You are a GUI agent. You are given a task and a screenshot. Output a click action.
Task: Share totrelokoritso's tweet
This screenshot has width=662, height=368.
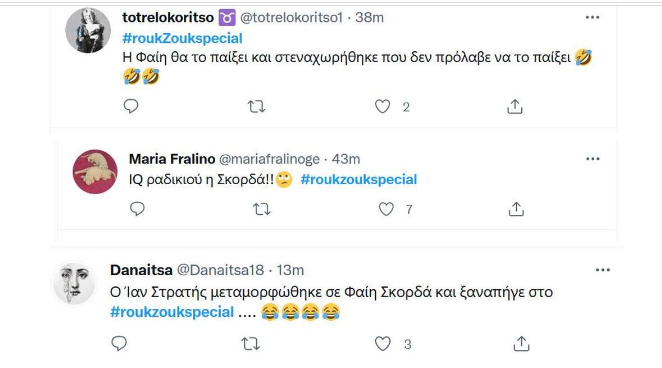click(x=515, y=106)
